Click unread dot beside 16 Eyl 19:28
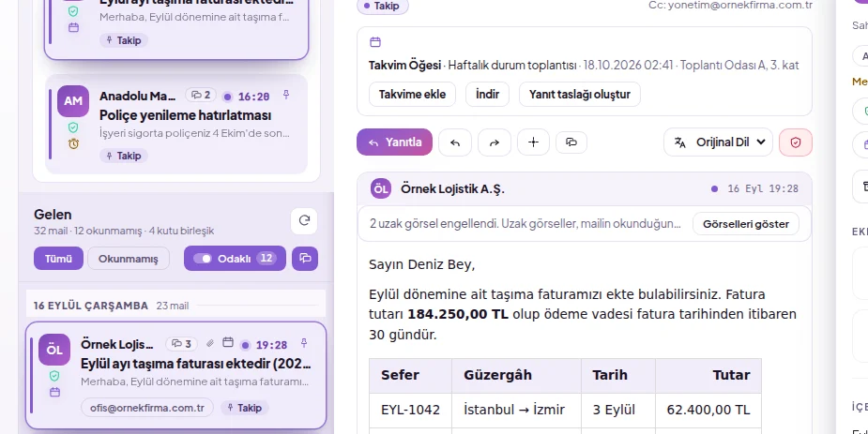The width and height of the screenshot is (868, 434). point(714,189)
